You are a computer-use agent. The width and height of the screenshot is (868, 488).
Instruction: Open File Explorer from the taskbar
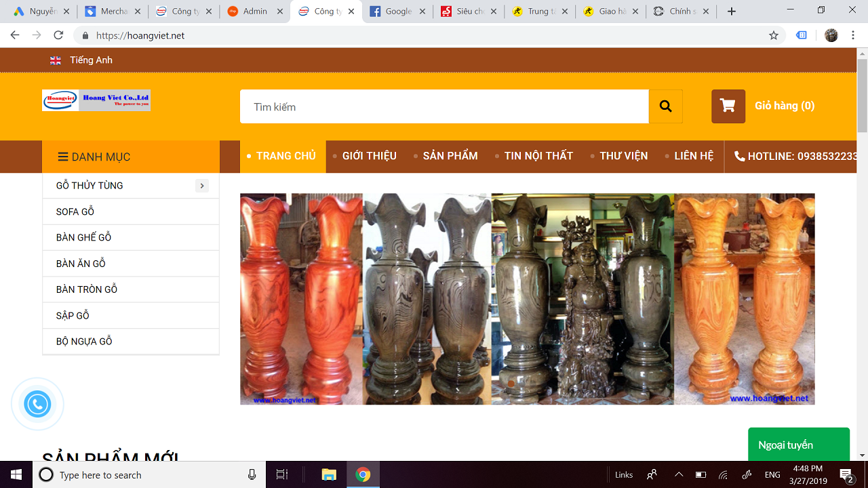click(x=328, y=474)
